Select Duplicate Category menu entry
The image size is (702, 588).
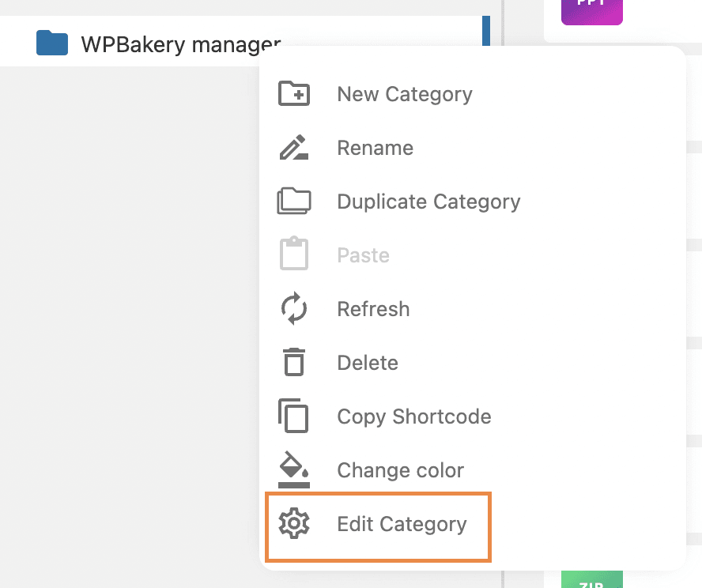(x=428, y=202)
